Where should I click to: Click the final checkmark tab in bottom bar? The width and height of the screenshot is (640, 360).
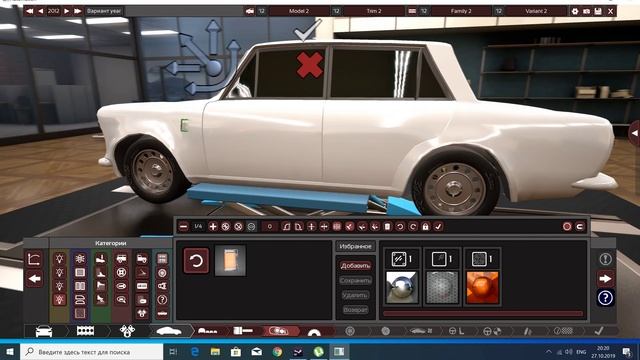(x=599, y=331)
